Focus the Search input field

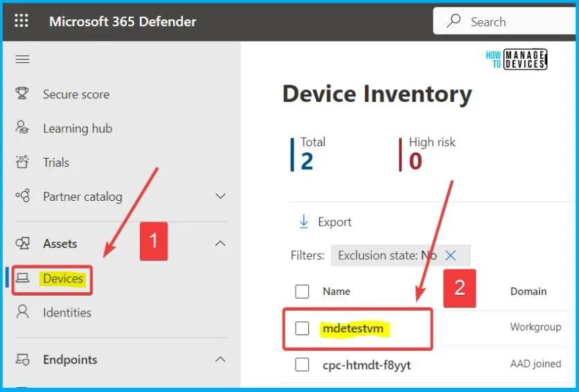click(x=506, y=21)
